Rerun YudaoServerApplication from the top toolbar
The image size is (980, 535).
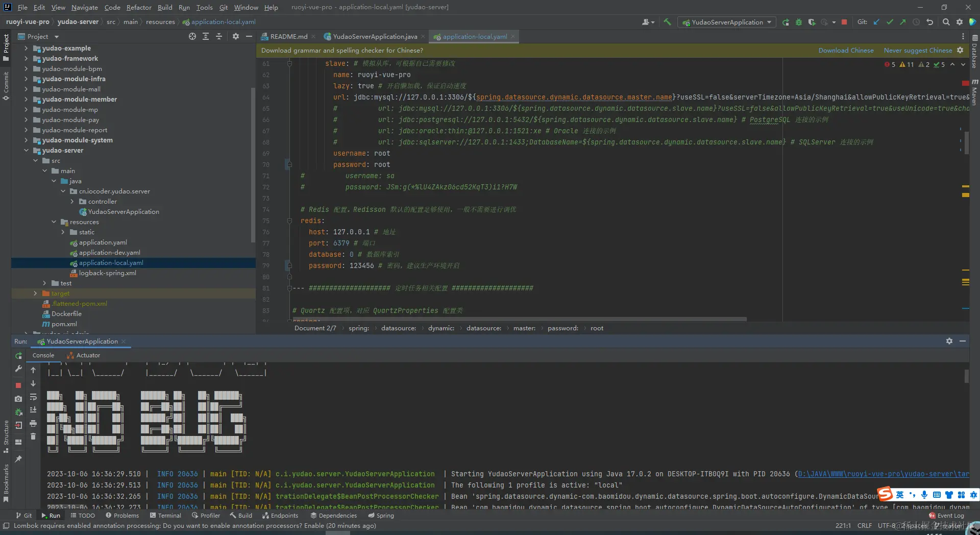point(786,22)
